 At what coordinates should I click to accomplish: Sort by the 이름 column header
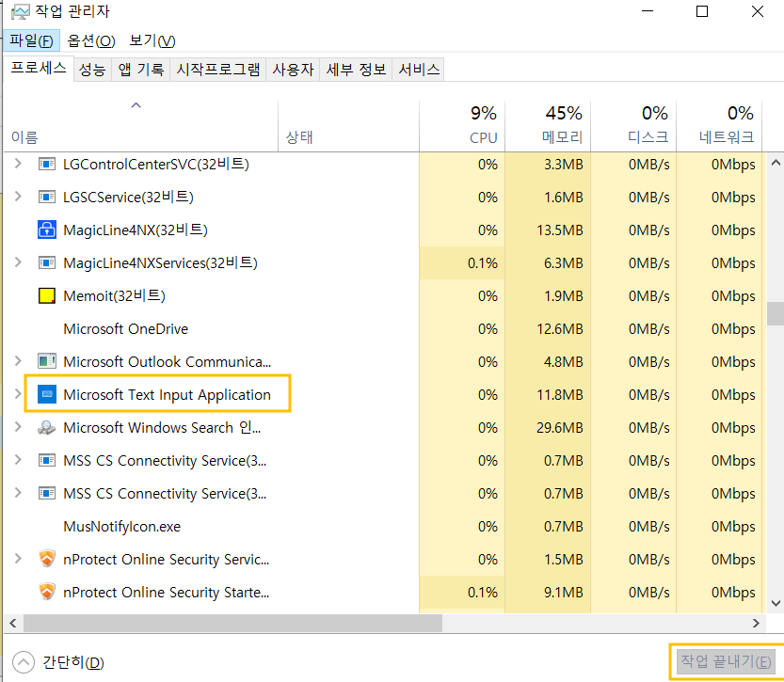pyautogui.click(x=140, y=125)
